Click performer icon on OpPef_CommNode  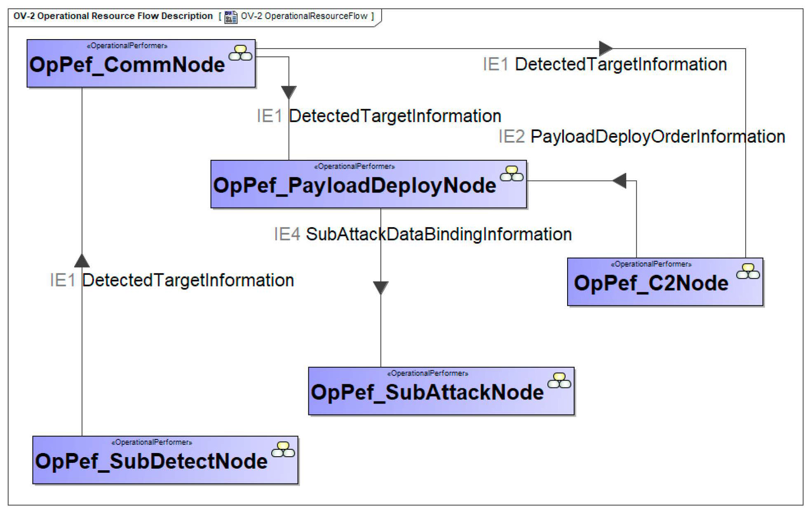[x=240, y=53]
